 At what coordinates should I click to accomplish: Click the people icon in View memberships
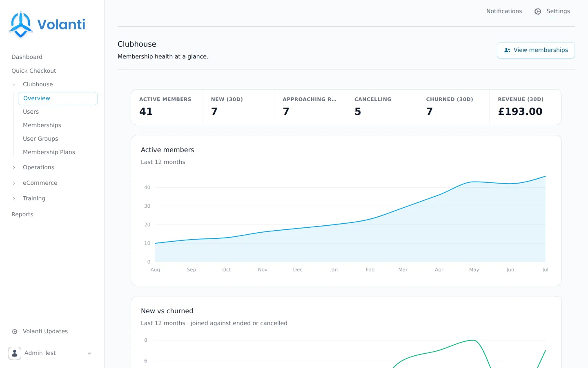pos(507,50)
